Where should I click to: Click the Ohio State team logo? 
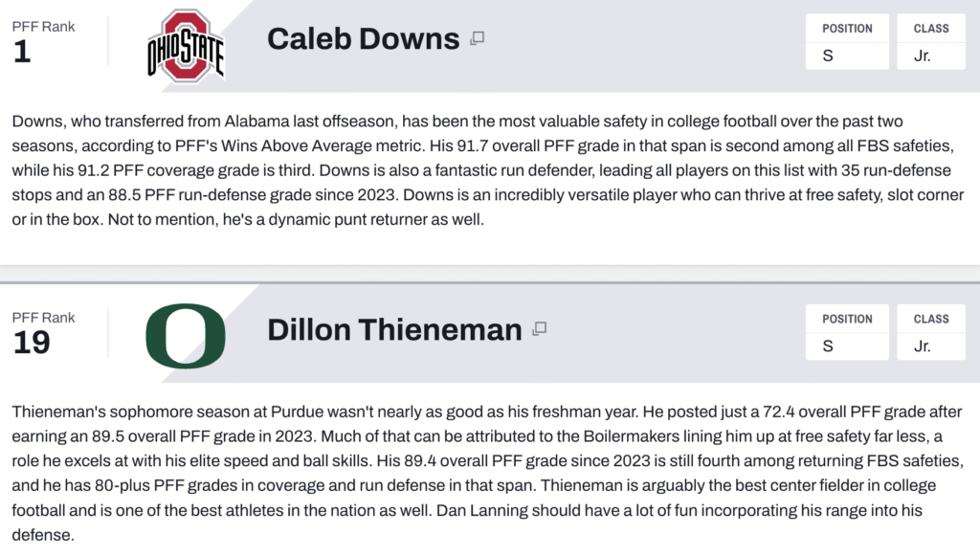click(x=186, y=46)
